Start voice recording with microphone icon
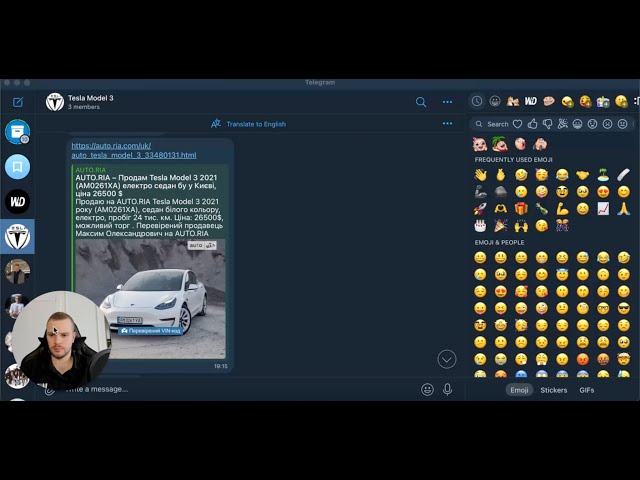This screenshot has width=640, height=480. pos(447,389)
